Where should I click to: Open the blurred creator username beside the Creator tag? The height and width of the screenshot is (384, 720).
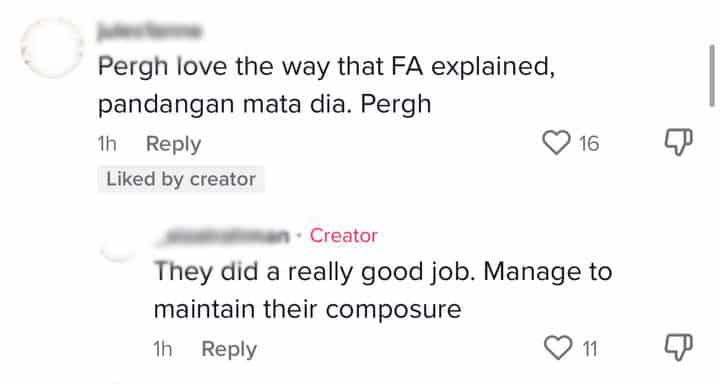point(223,236)
